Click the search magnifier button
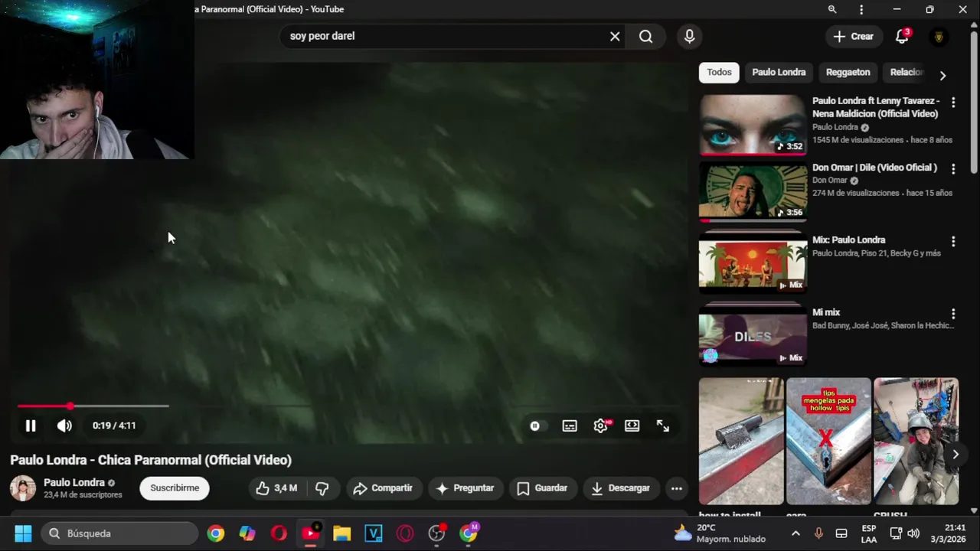The height and width of the screenshot is (551, 980). 646,36
